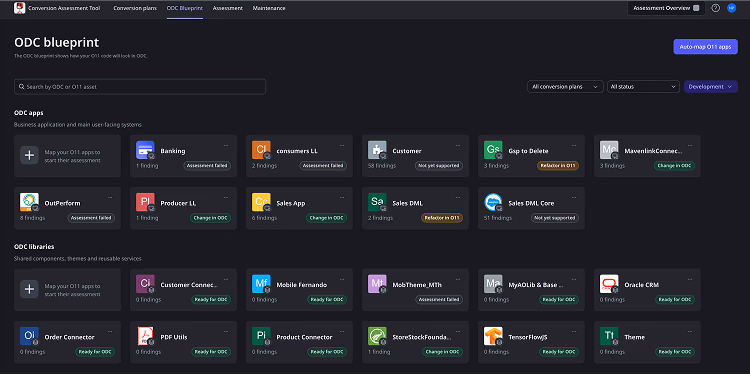Viewport: 750px width, 375px height.
Task: Click the Assessment Overview button
Action: click(x=666, y=8)
